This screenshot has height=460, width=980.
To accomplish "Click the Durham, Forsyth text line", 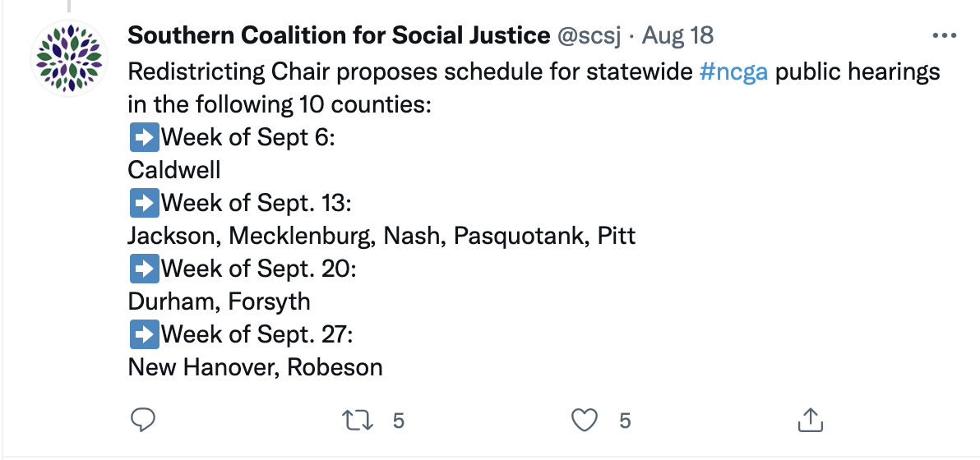I will (220, 301).
